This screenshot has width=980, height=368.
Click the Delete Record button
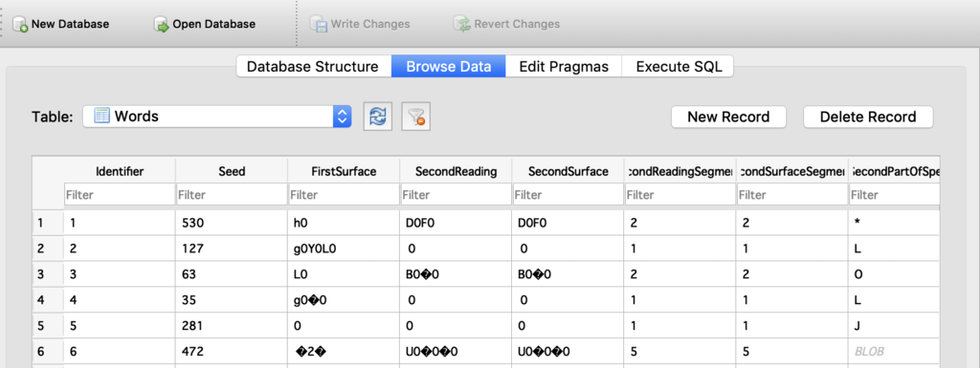pos(868,117)
